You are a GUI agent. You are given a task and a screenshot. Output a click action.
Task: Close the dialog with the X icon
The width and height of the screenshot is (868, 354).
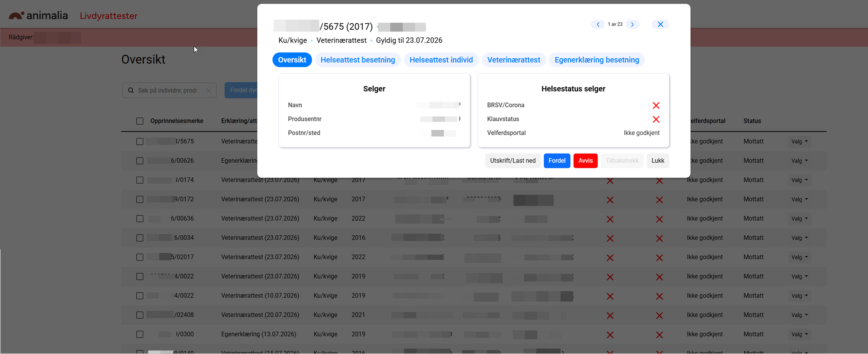click(x=660, y=24)
